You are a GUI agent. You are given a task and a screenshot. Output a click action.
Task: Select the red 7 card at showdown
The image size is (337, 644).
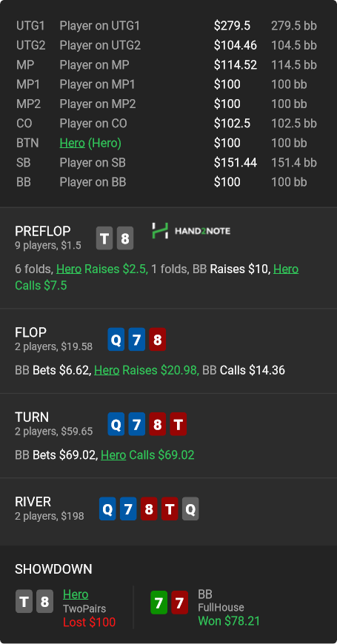pyautogui.click(x=179, y=603)
